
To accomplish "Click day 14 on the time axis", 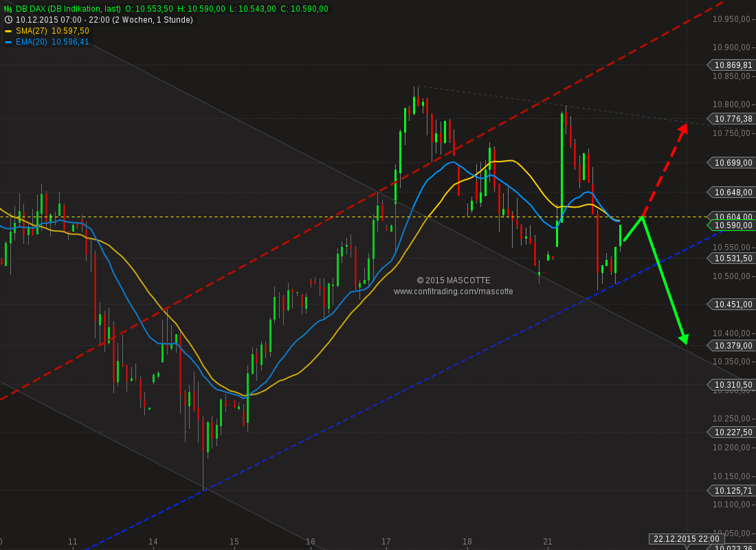I will click(153, 542).
